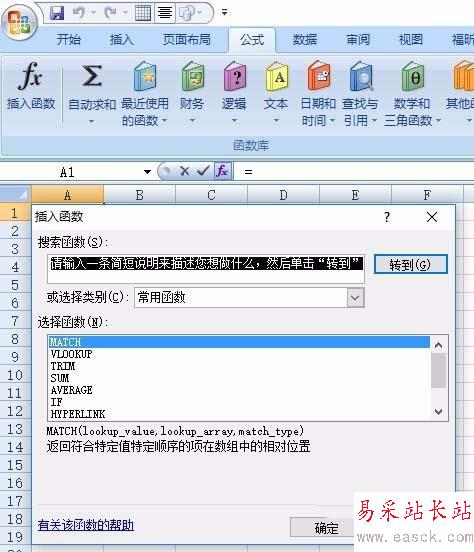Click the dialog help question mark

387,217
